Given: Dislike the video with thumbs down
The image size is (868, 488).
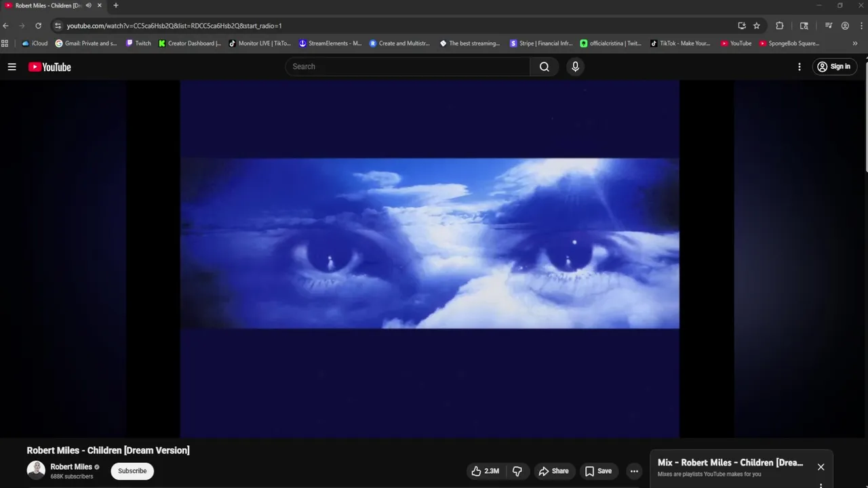Looking at the screenshot, I should tap(517, 471).
